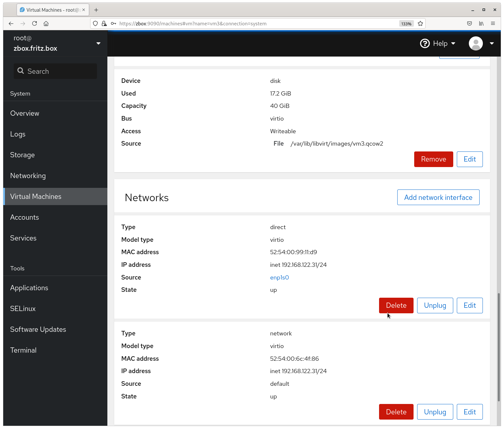The height and width of the screenshot is (429, 504).
Task: Click the shield tracking protection icon
Action: point(95,23)
